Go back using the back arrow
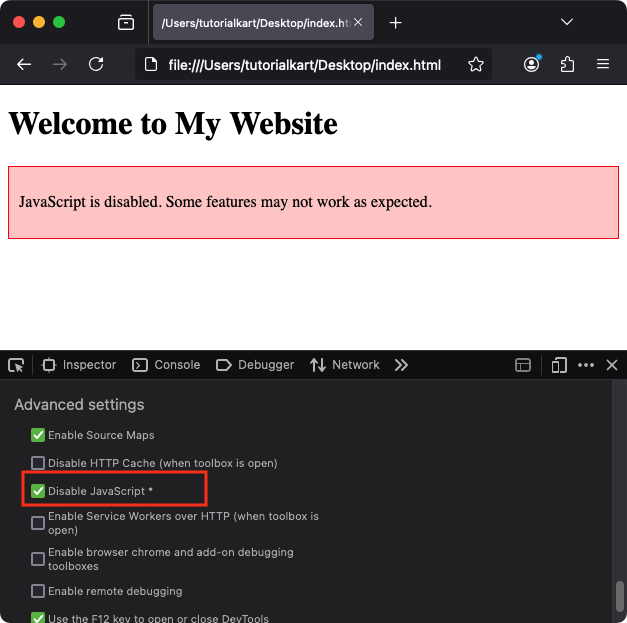Image resolution: width=627 pixels, height=623 pixels. click(x=24, y=64)
